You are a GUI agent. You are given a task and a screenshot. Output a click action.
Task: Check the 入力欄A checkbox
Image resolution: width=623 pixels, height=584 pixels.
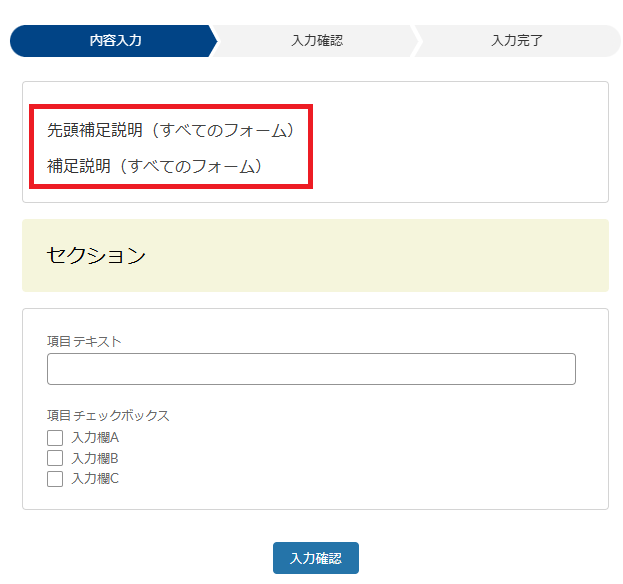click(x=55, y=438)
